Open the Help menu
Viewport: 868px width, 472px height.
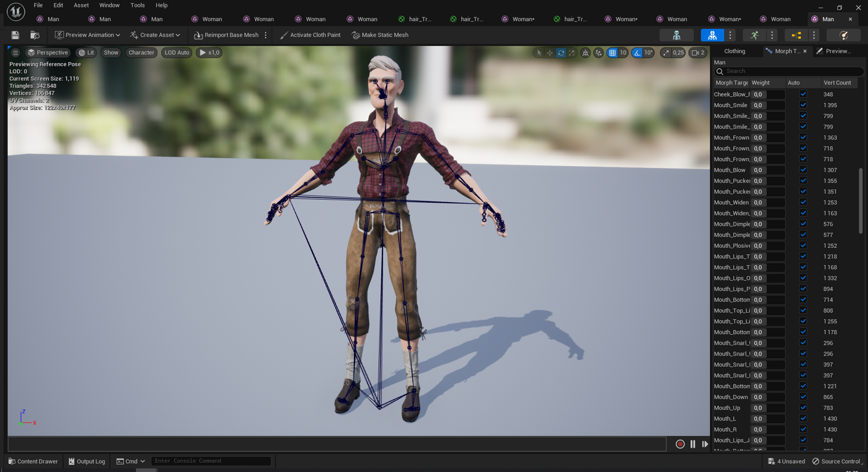(x=161, y=5)
